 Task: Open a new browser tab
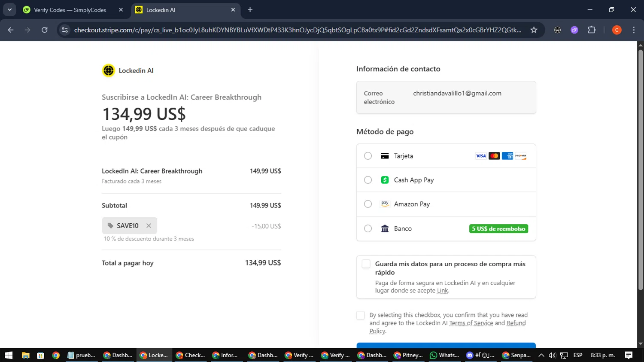coord(250,10)
